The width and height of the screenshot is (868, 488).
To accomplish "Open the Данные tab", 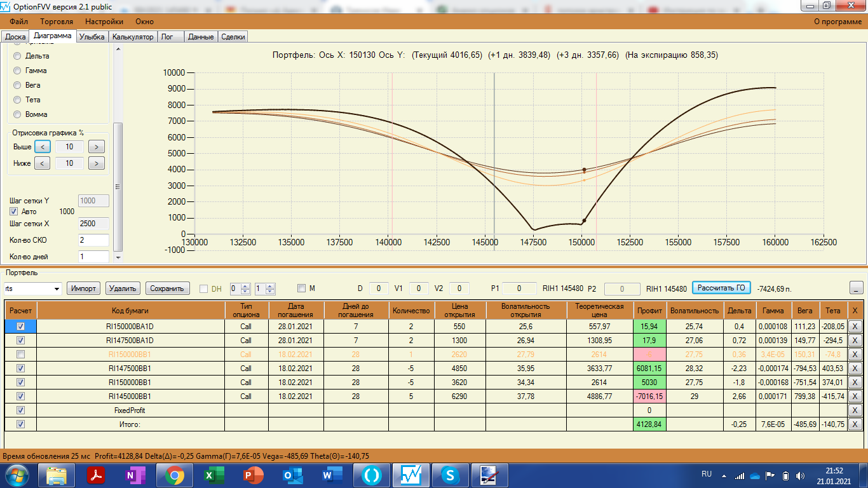I will [201, 37].
